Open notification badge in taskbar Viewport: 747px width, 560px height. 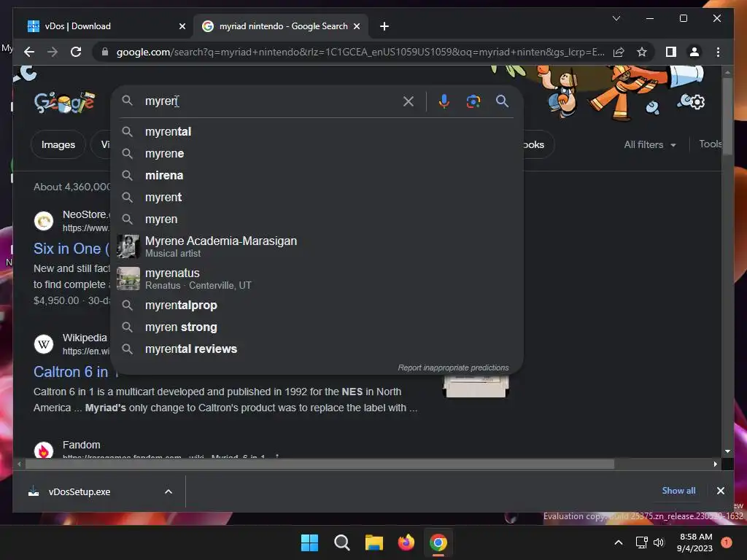726,542
